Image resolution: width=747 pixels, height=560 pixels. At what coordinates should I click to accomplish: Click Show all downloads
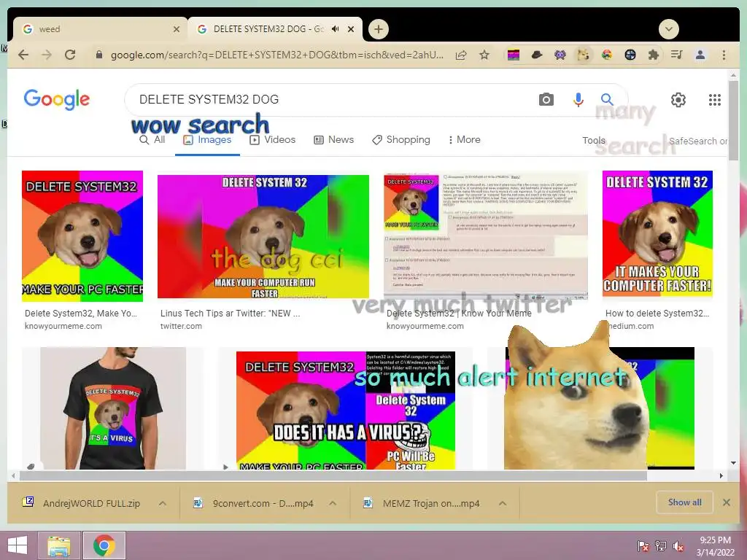click(x=684, y=502)
